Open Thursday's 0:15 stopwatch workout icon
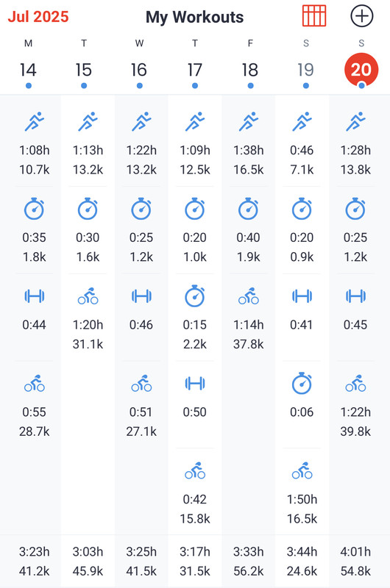This screenshot has width=390, height=588. click(x=195, y=295)
